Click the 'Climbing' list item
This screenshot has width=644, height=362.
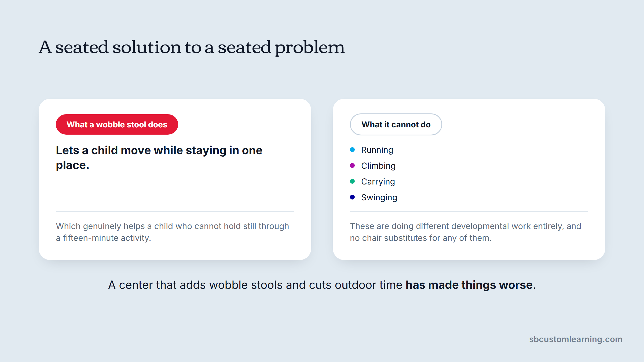pyautogui.click(x=378, y=166)
